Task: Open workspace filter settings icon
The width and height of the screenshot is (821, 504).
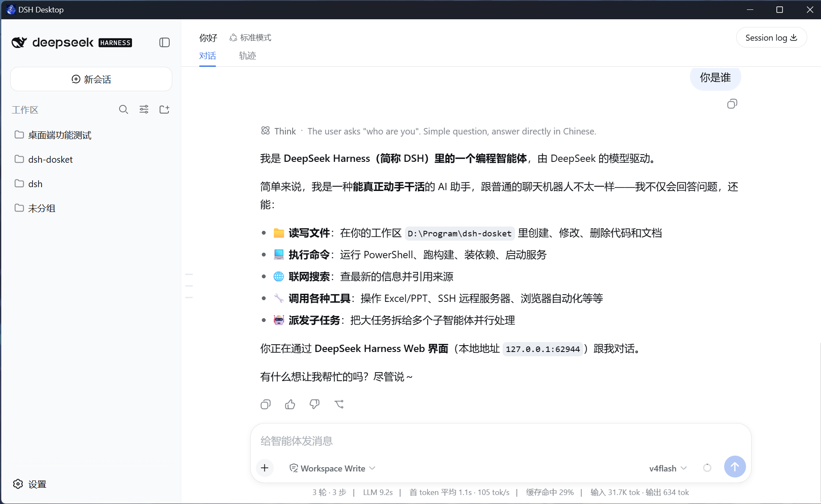Action: [144, 110]
